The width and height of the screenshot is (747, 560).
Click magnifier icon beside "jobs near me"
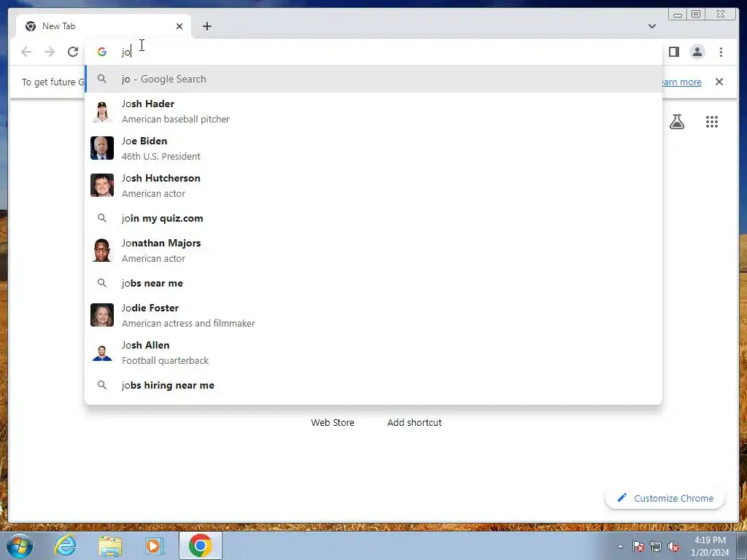click(102, 283)
